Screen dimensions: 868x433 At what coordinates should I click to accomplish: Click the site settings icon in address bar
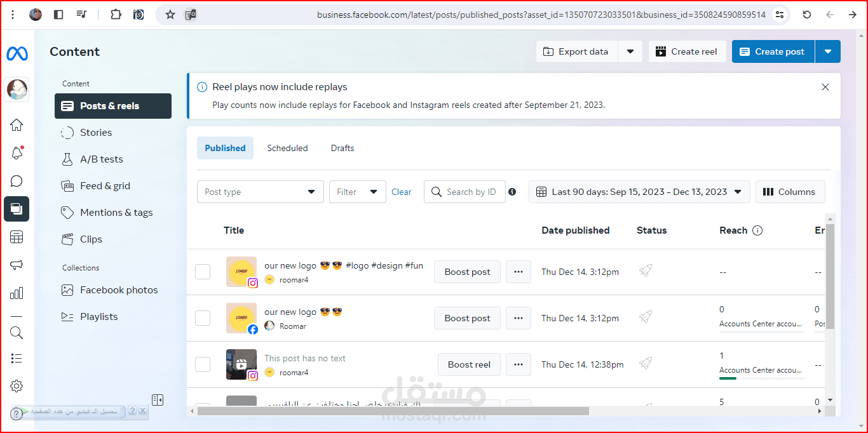[x=780, y=14]
